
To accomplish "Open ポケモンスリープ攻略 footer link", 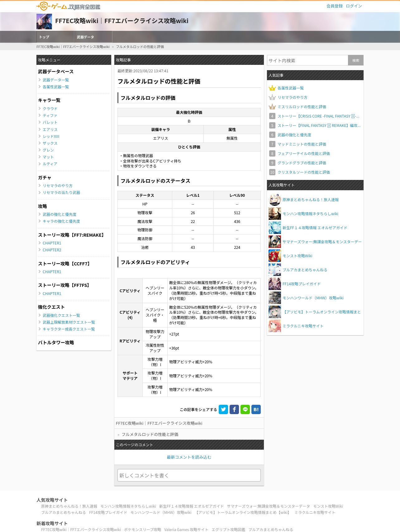I will point(142,530).
